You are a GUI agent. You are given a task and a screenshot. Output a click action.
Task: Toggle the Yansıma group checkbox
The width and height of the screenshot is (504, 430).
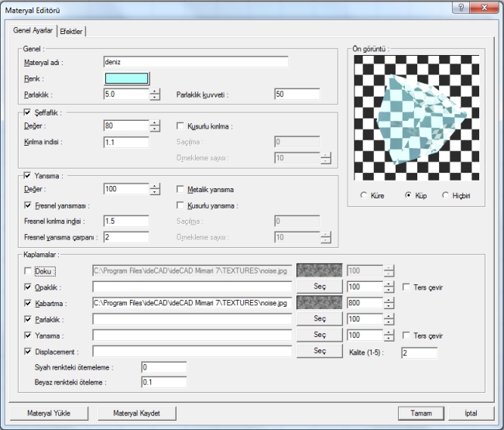(x=27, y=176)
